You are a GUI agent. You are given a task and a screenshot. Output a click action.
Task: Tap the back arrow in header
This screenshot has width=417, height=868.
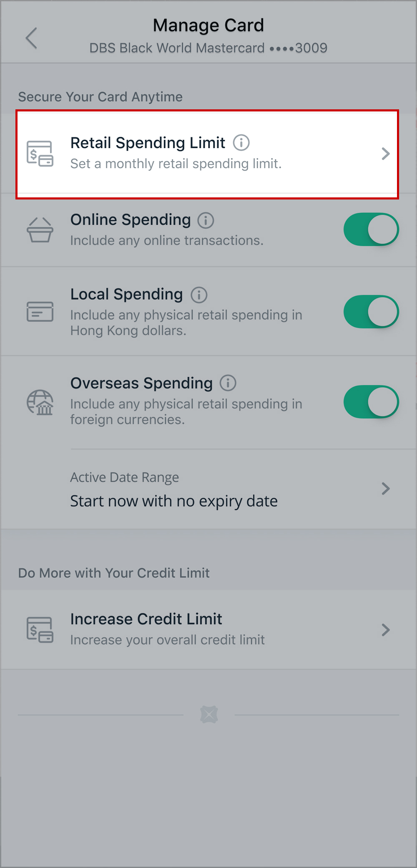32,38
